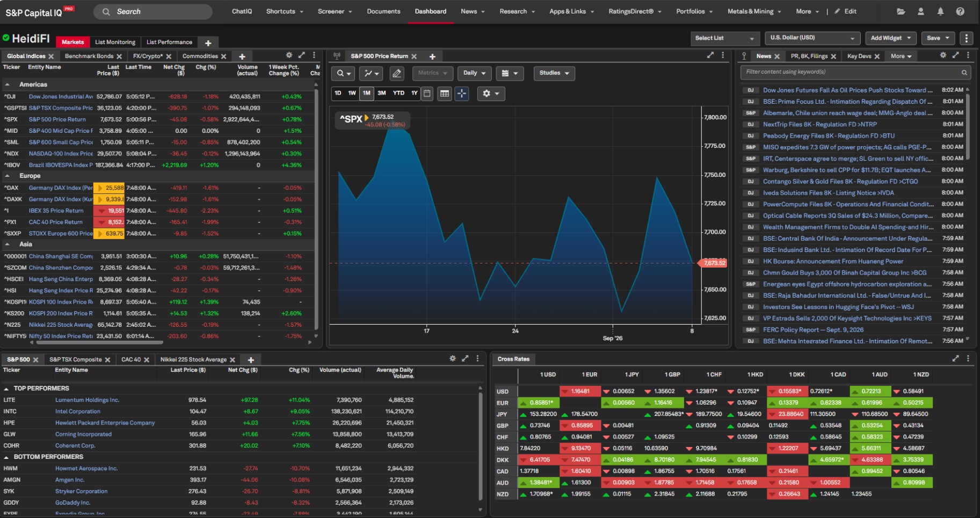Open the Studies dropdown
The height and width of the screenshot is (518, 980).
[x=554, y=74]
